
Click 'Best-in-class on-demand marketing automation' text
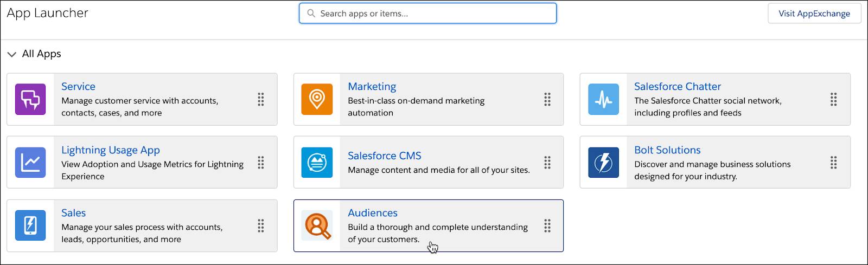416,107
